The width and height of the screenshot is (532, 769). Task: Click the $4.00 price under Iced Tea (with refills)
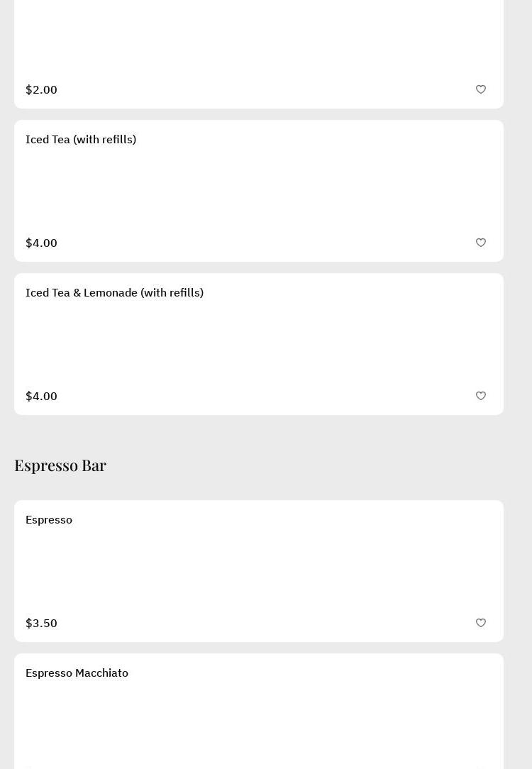click(x=41, y=243)
